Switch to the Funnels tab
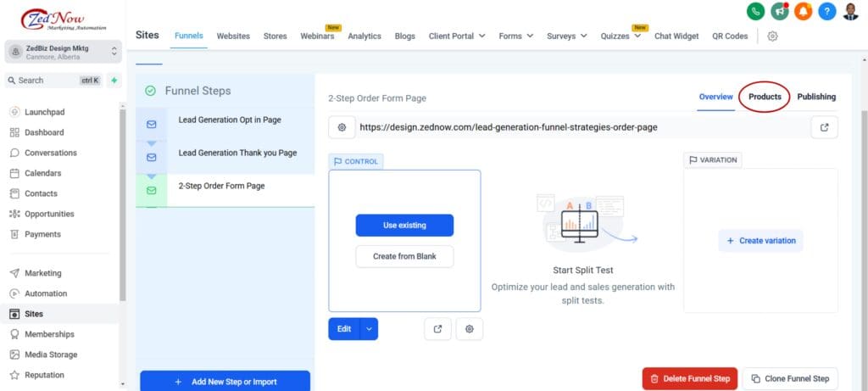Viewport: 868px width, 391px height. pos(189,36)
